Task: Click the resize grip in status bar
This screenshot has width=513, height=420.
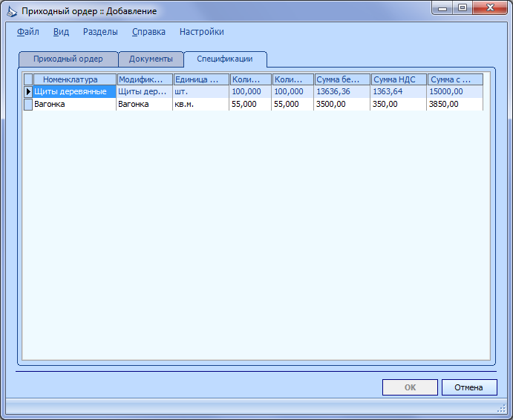Action: (502, 409)
